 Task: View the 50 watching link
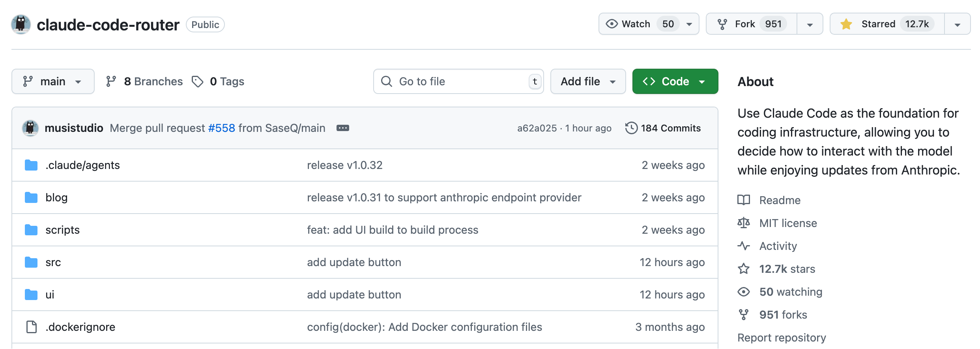[x=791, y=292]
